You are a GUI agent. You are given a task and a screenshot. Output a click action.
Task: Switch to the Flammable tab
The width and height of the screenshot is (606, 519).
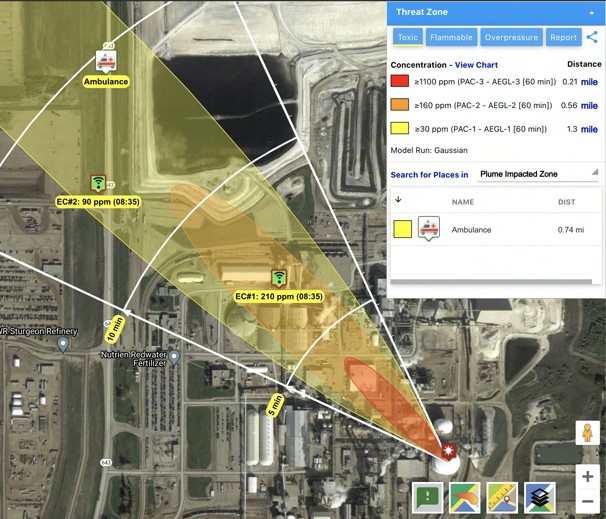click(x=451, y=37)
